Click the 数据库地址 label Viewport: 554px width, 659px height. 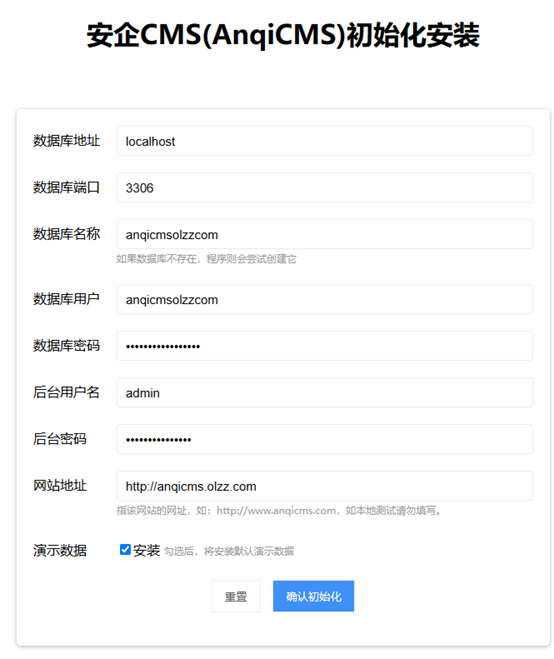(66, 141)
